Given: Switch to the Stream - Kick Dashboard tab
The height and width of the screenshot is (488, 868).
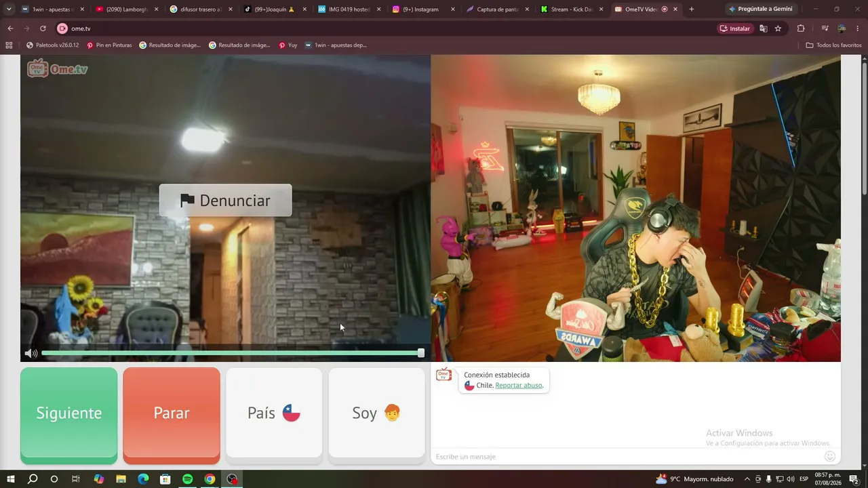Looking at the screenshot, I should (571, 9).
